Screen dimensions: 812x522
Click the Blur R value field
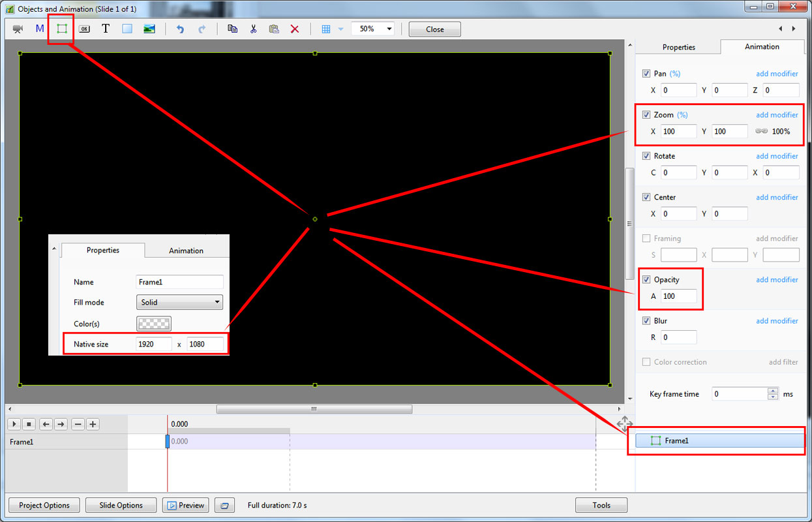pos(678,337)
